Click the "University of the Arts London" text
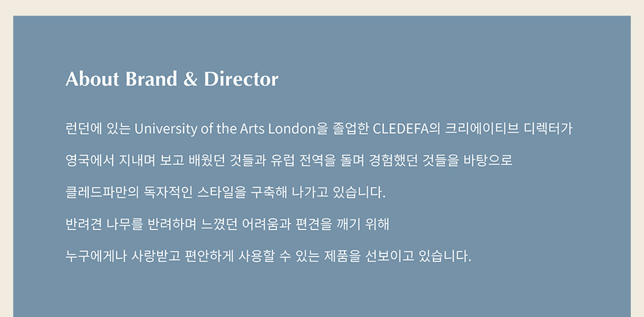 point(224,128)
